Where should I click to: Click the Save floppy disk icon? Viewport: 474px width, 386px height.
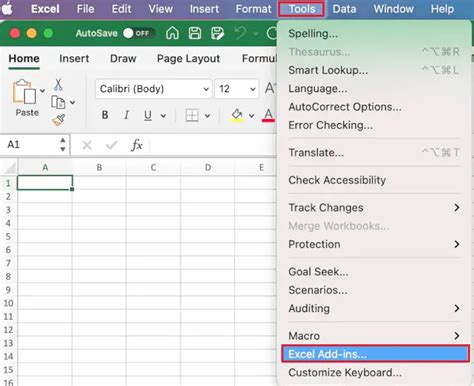[x=195, y=33]
